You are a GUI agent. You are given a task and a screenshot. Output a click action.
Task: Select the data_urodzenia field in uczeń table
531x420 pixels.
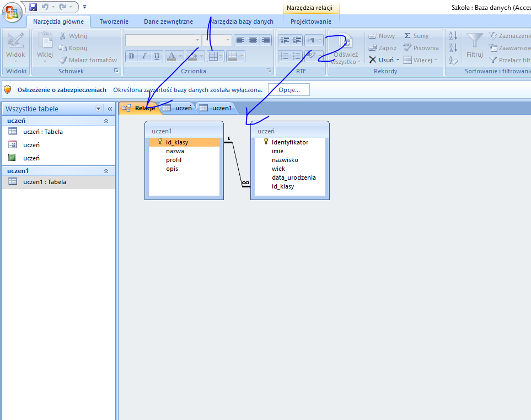(x=293, y=177)
